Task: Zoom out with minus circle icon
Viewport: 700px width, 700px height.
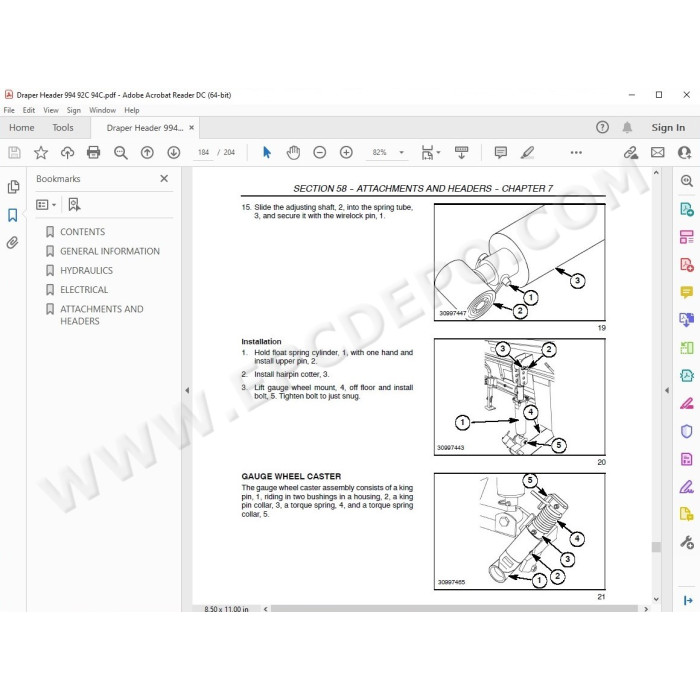Action: coord(320,153)
